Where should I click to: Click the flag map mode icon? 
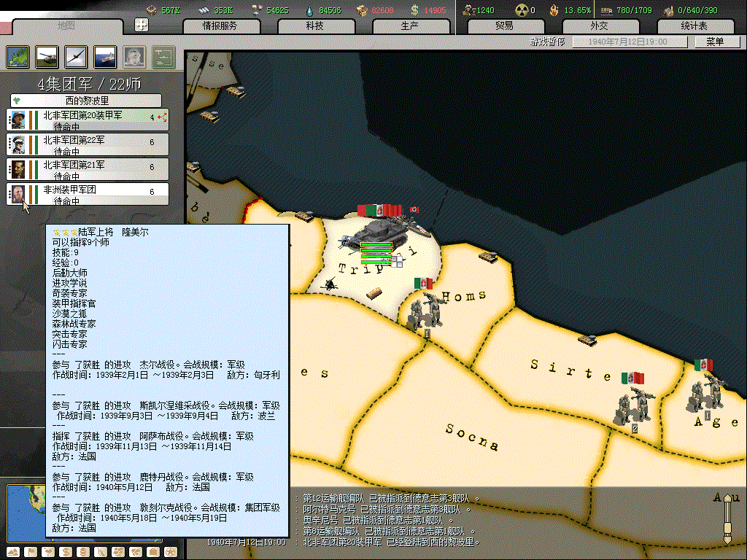31,551
